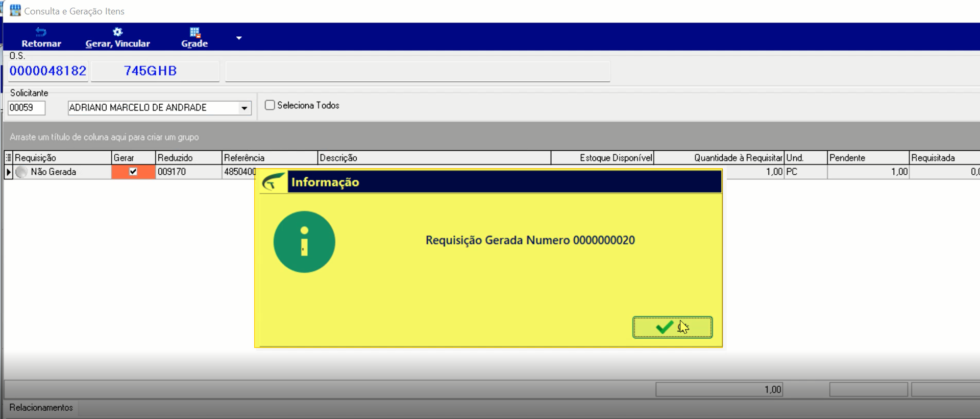Click the Retornar toolbar button
This screenshot has height=419, width=980.
point(41,37)
